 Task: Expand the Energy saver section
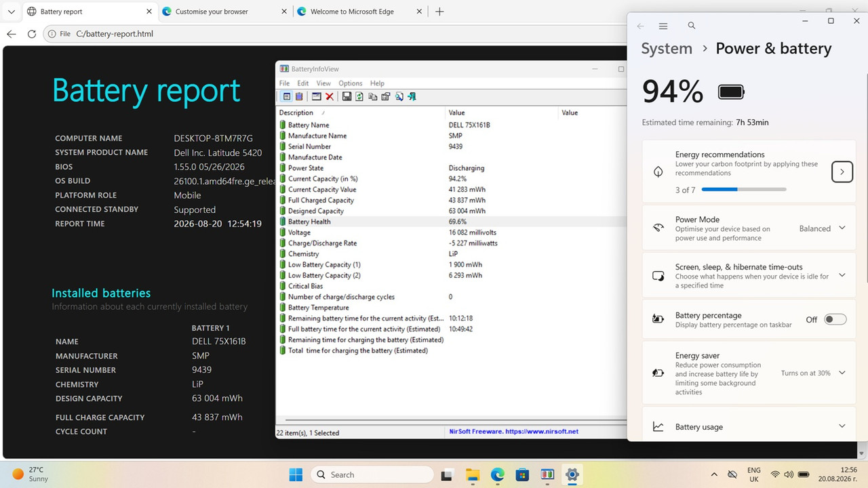[842, 373]
